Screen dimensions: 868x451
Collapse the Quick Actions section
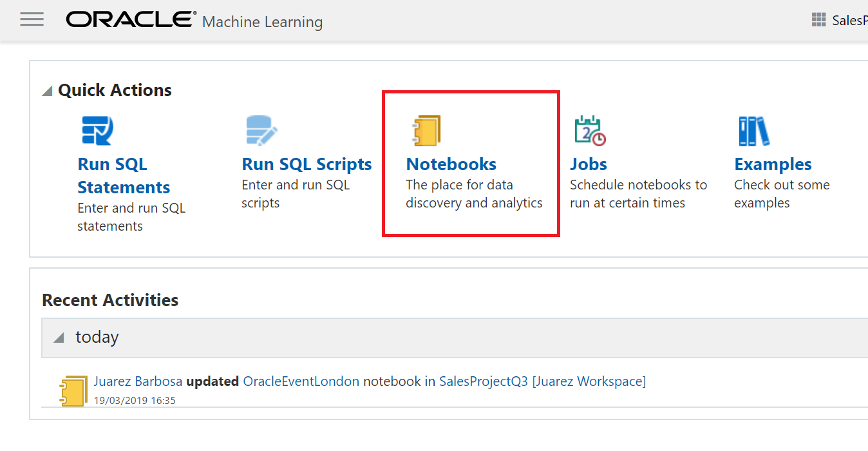pos(46,91)
